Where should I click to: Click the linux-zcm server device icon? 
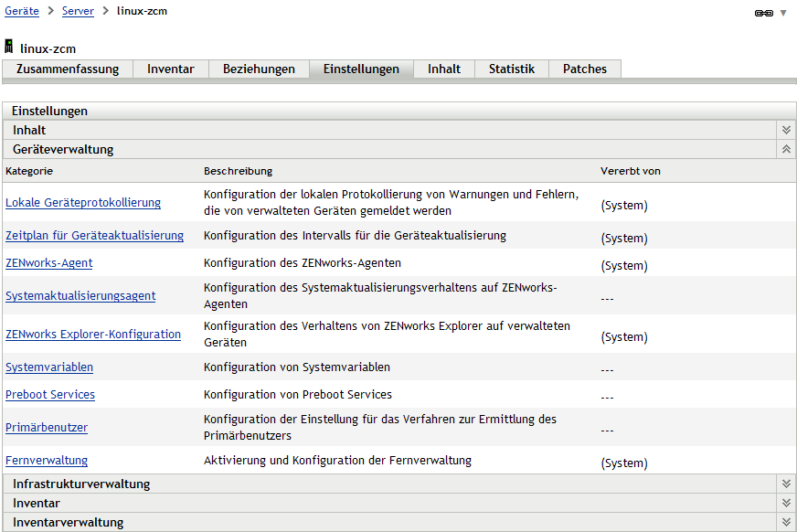point(9,47)
